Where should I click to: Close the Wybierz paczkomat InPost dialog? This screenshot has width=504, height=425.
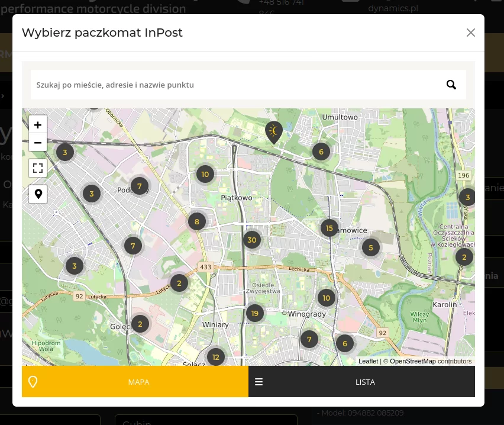pos(470,33)
